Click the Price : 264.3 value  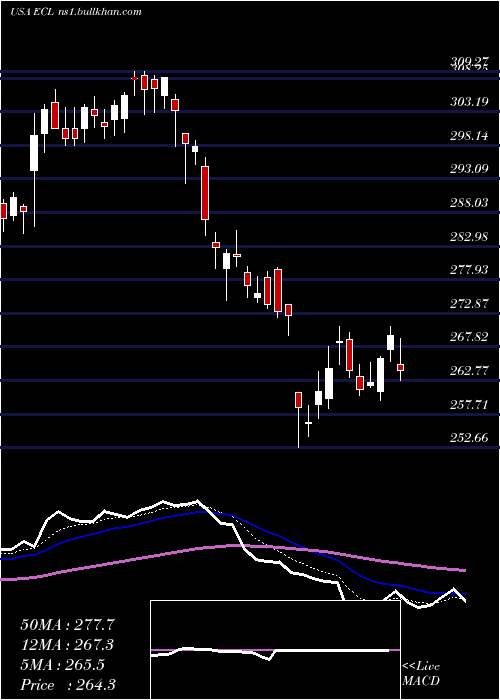coord(68,685)
